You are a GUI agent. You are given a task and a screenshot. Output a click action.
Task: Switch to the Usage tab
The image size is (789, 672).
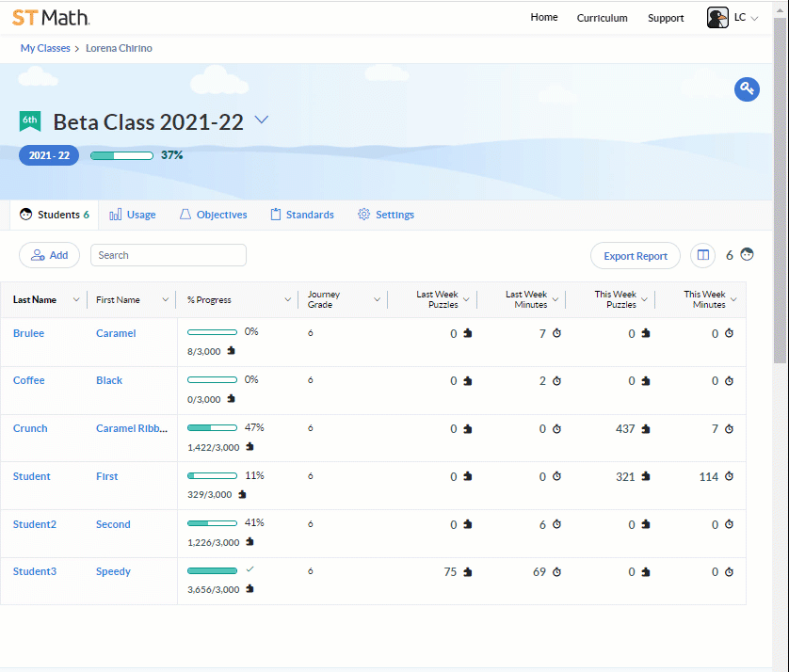(x=133, y=215)
